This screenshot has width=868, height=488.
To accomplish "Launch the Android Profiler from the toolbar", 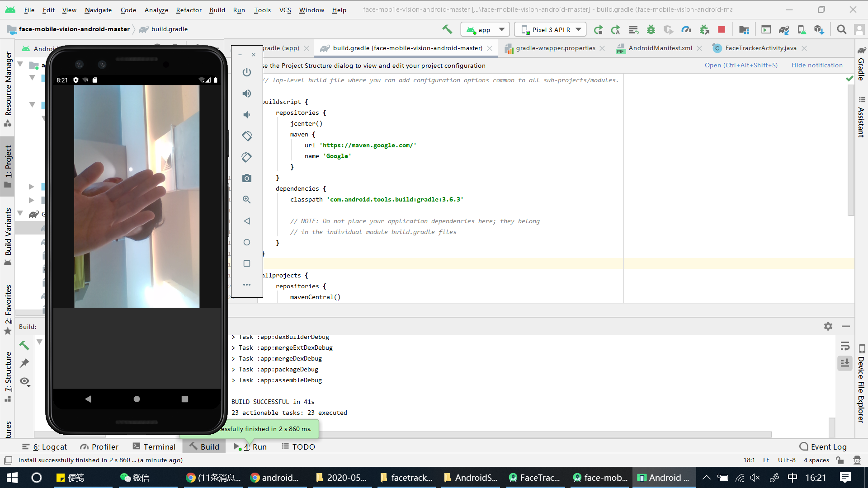I will [x=686, y=29].
